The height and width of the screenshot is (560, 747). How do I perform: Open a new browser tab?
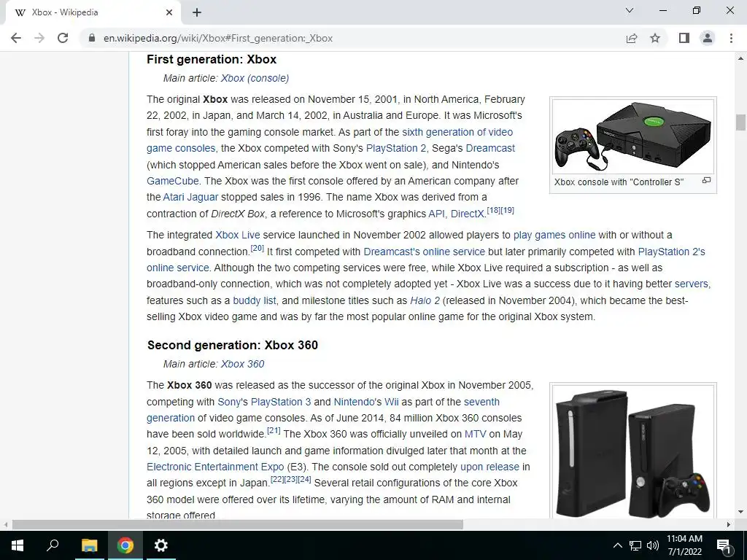(x=197, y=12)
